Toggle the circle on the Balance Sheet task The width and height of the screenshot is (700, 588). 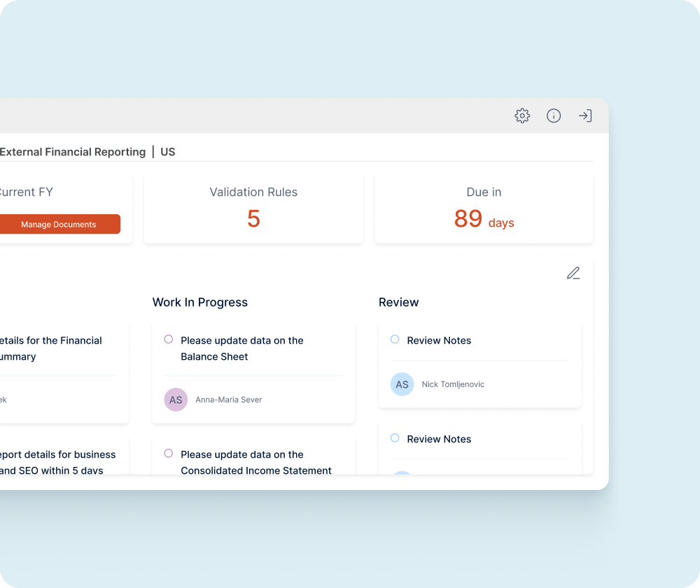click(x=168, y=339)
